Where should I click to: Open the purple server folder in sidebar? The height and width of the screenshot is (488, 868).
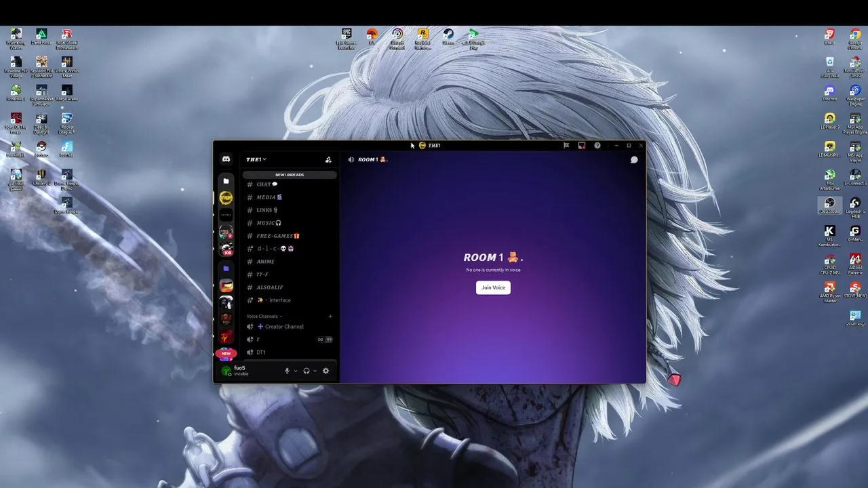click(x=226, y=268)
